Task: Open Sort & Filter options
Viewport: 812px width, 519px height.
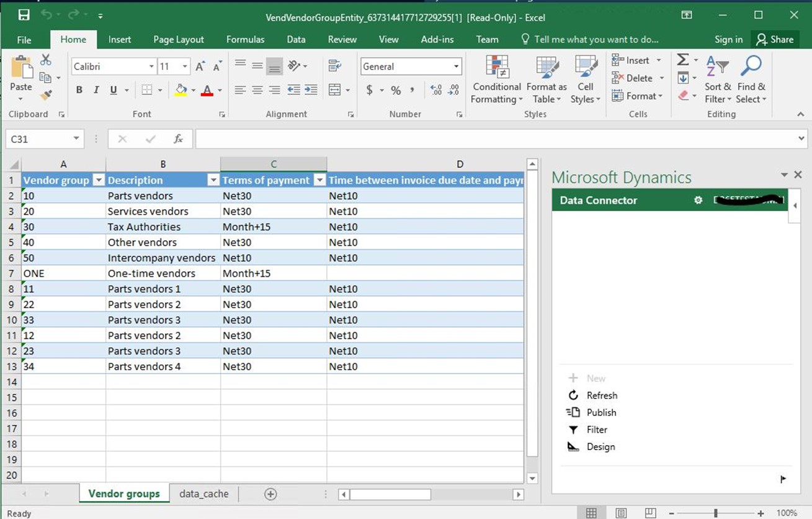Action: click(x=718, y=79)
